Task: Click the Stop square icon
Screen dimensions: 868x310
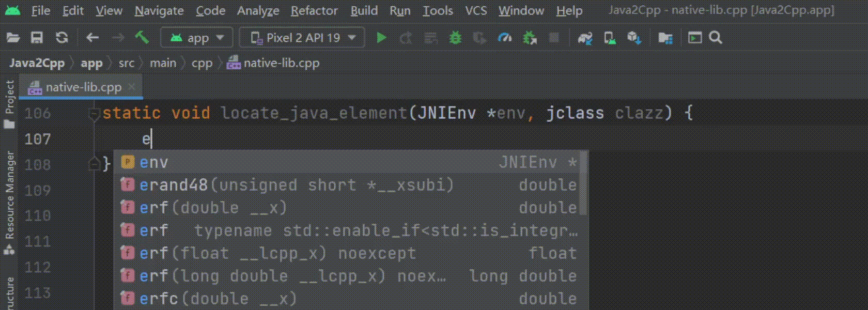Action: pos(554,38)
